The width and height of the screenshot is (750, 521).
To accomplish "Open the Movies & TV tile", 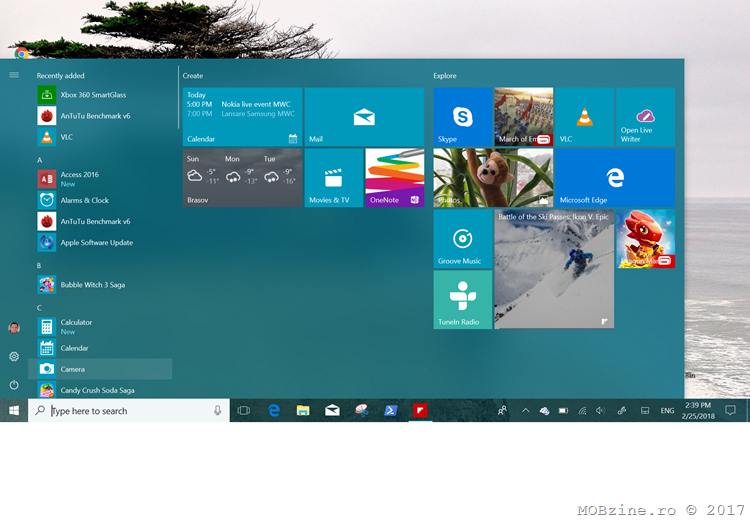I will 333,178.
